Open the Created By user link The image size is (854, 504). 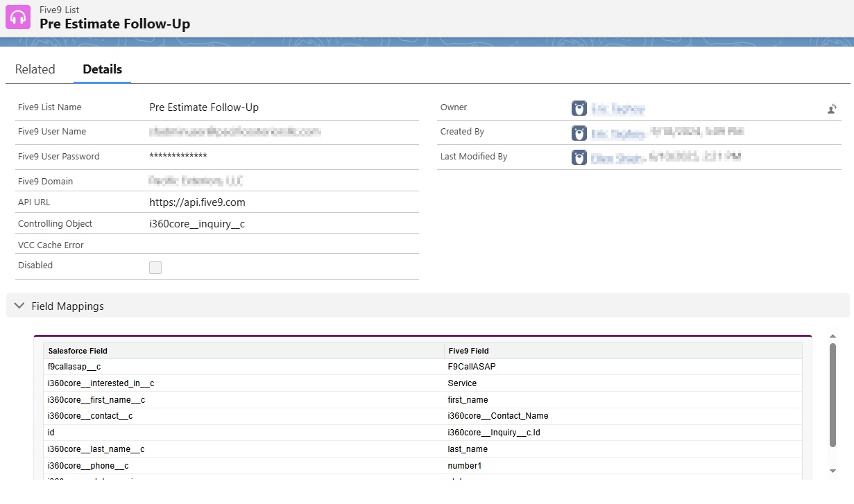618,133
